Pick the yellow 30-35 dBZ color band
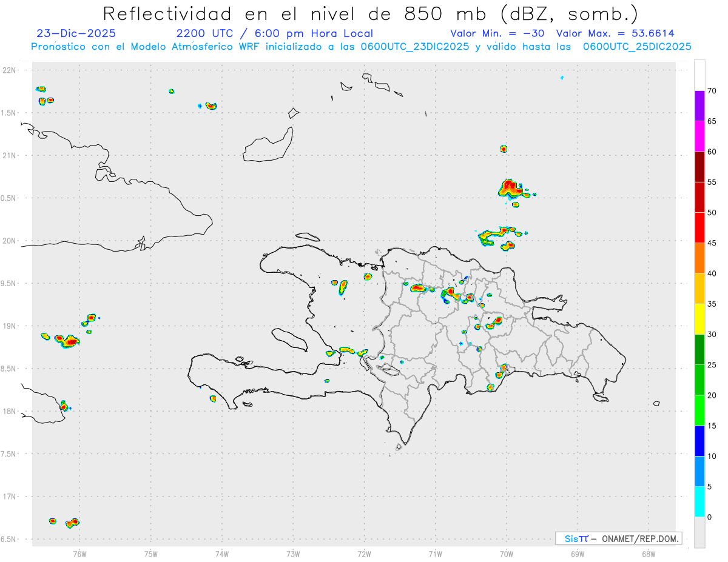This screenshot has height=562, width=728. point(699,319)
